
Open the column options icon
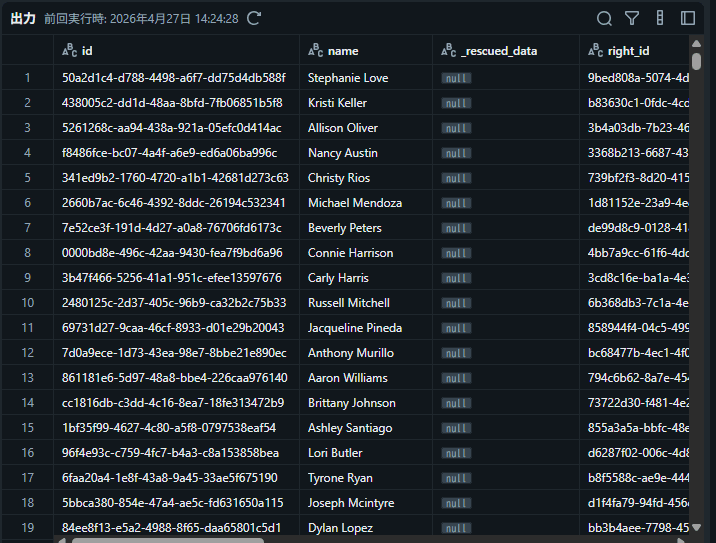(660, 18)
